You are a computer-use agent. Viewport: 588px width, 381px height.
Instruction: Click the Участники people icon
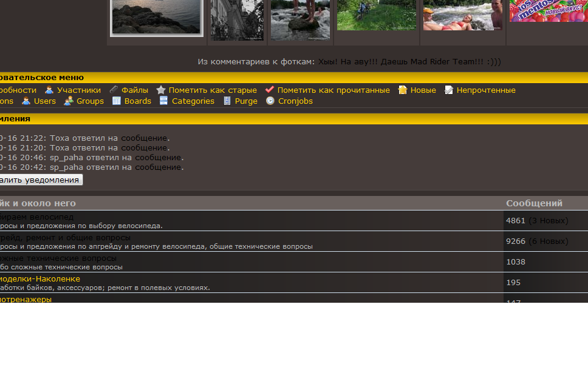50,90
